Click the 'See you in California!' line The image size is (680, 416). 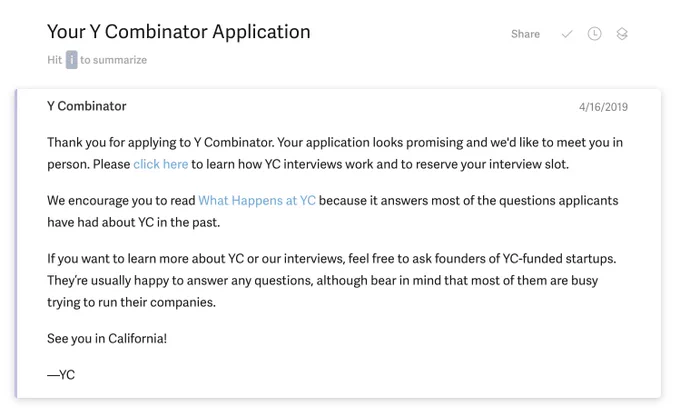click(107, 338)
